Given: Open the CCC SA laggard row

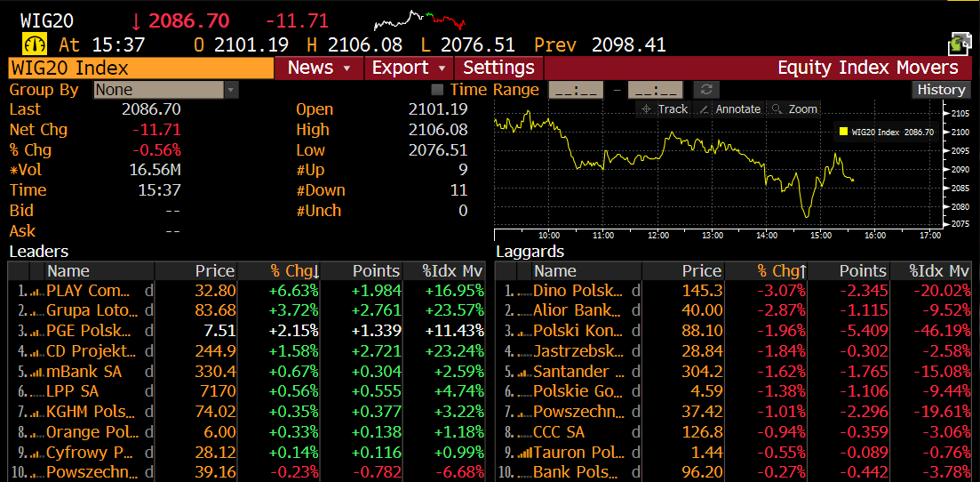Looking at the screenshot, I should [x=734, y=432].
